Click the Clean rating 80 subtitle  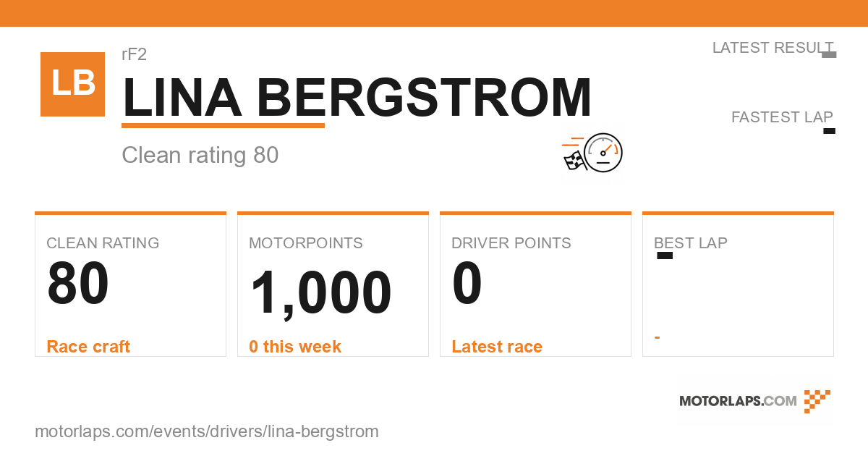tap(200, 155)
